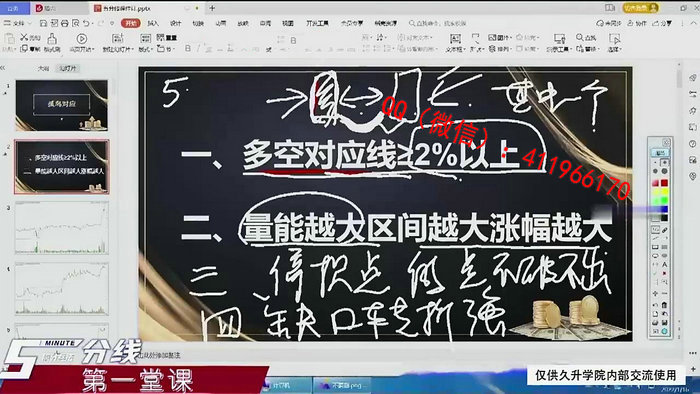
Task: Click the trash can icon in annotation toolbar
Action: pyautogui.click(x=664, y=305)
